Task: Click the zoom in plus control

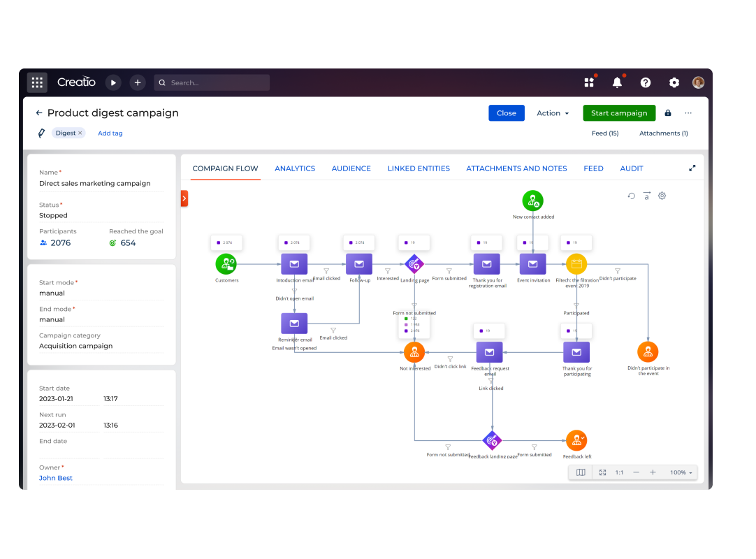Action: coord(653,472)
